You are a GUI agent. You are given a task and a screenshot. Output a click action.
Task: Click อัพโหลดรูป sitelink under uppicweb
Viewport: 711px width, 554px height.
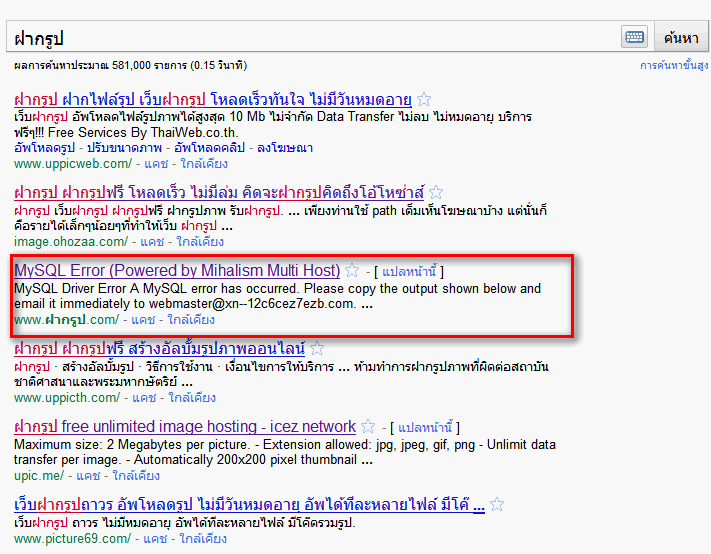44,148
